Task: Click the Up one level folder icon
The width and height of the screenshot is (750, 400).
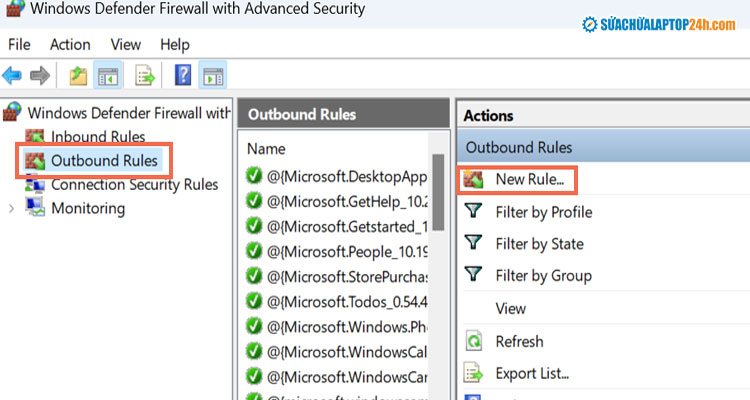Action: pos(78,76)
